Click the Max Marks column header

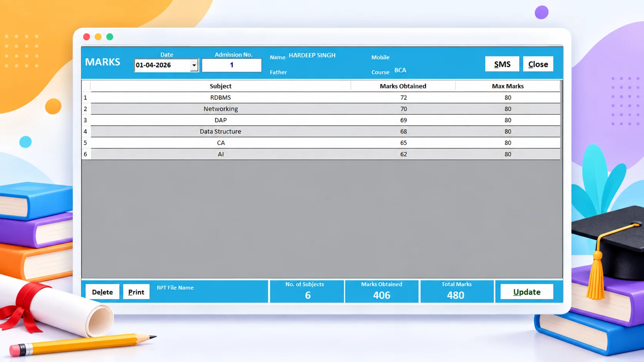coord(508,86)
